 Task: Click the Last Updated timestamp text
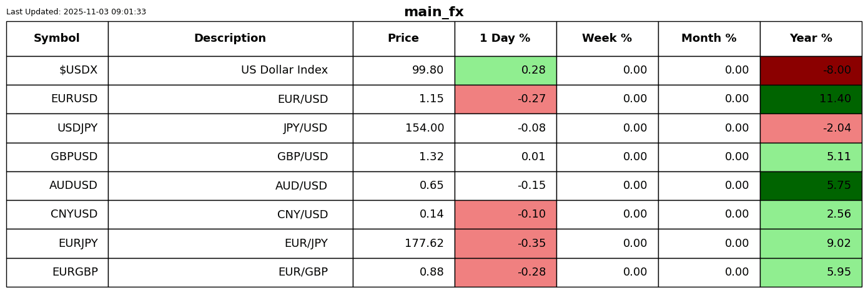76,12
